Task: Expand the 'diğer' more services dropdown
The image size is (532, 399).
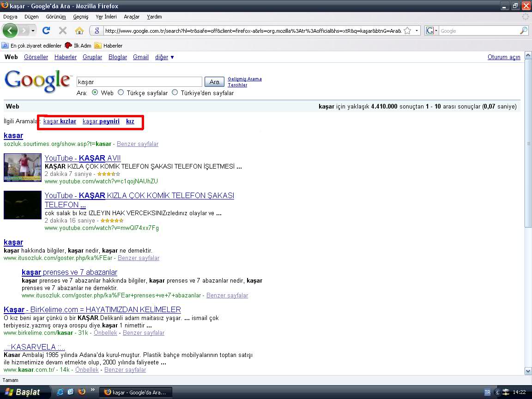Action: [x=164, y=57]
